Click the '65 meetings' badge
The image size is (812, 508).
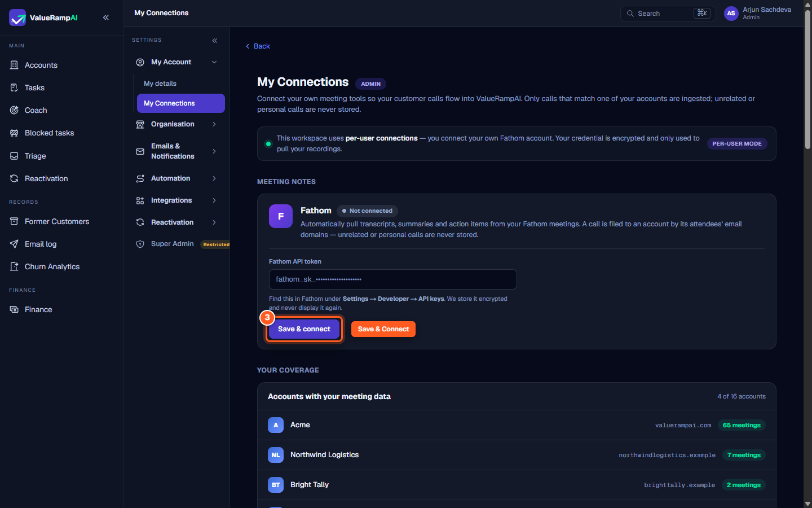(742, 425)
